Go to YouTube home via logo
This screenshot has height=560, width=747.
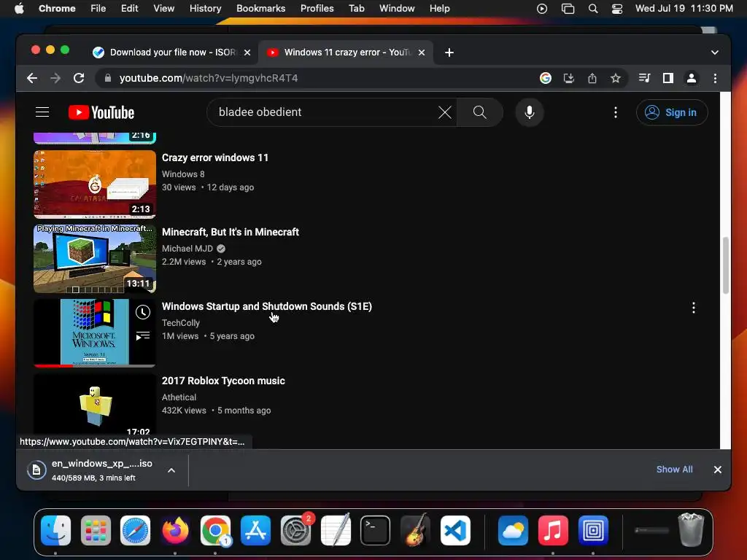101,112
